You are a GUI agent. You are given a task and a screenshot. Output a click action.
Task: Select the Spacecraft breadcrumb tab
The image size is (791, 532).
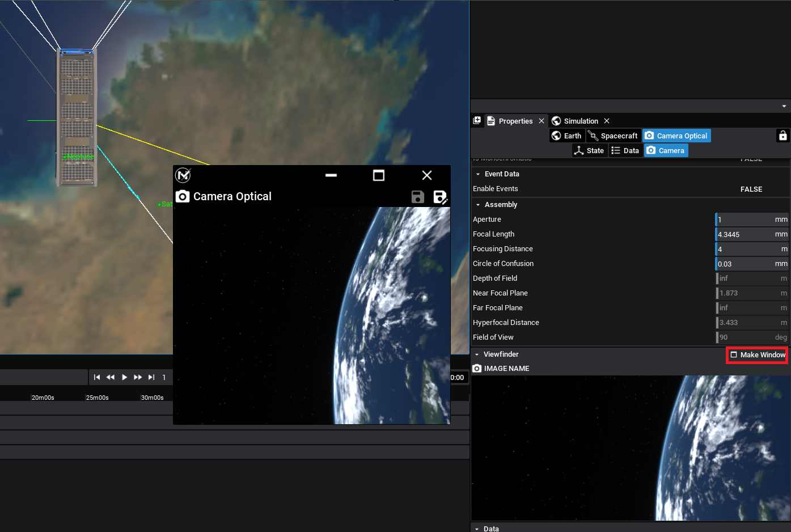[613, 136]
